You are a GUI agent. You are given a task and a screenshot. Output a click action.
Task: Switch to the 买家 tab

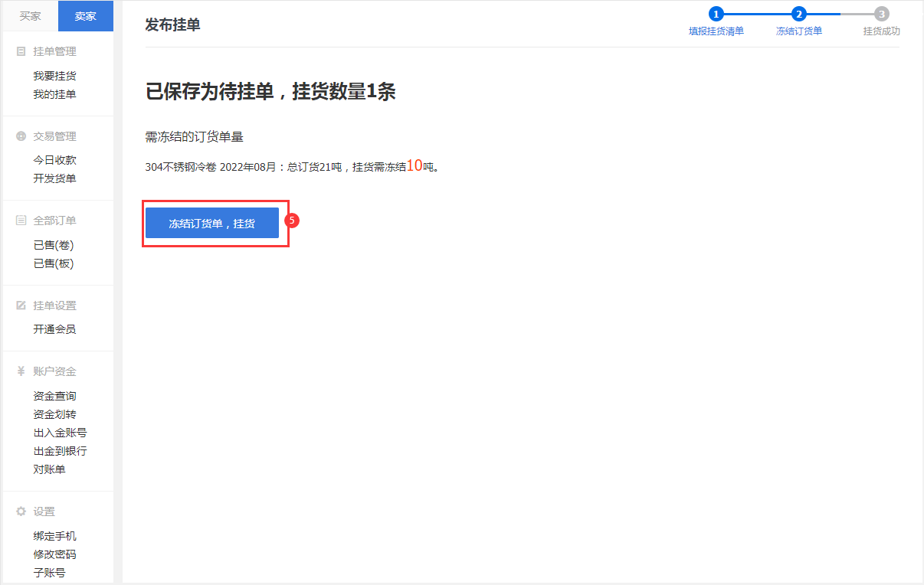coord(31,16)
